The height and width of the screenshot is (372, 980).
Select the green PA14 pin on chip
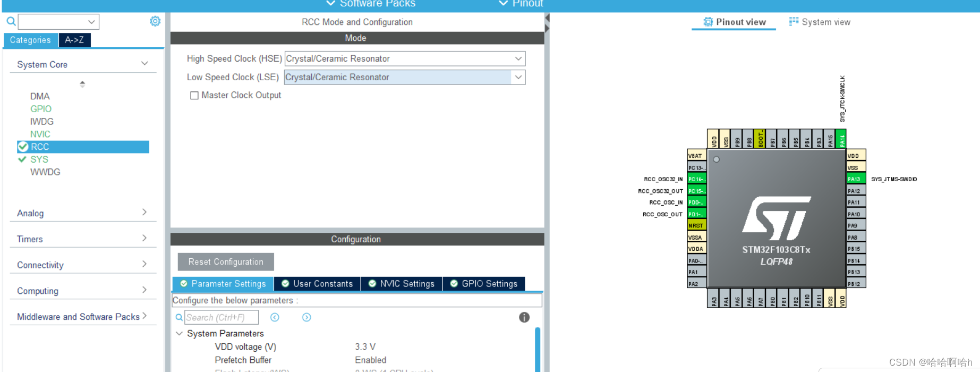click(x=841, y=139)
